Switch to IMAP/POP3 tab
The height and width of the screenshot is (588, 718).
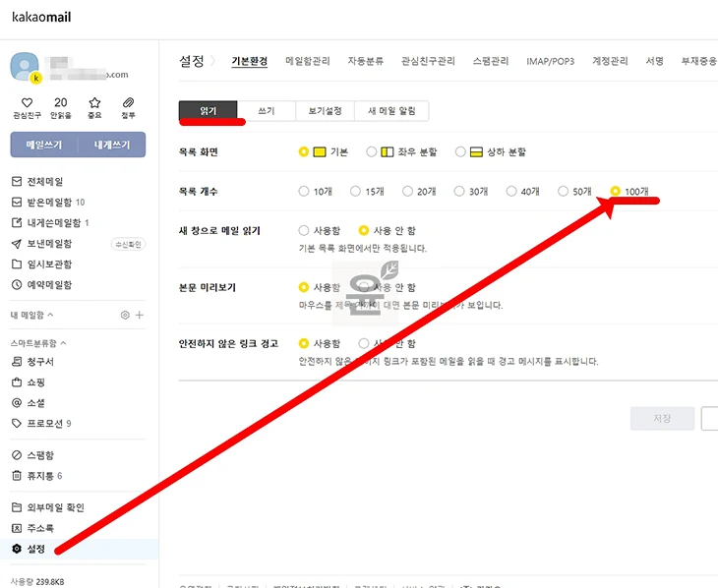(x=551, y=61)
